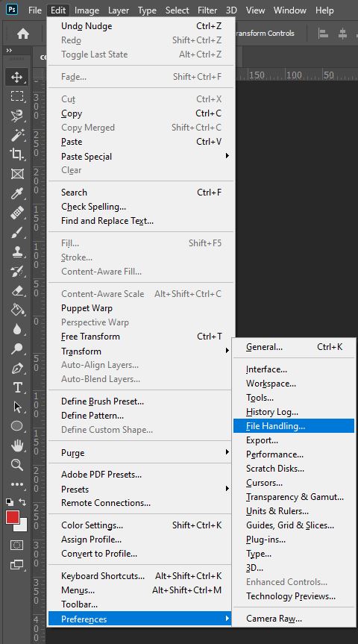Open the Filter menu
The width and height of the screenshot is (358, 644).
pos(207,10)
